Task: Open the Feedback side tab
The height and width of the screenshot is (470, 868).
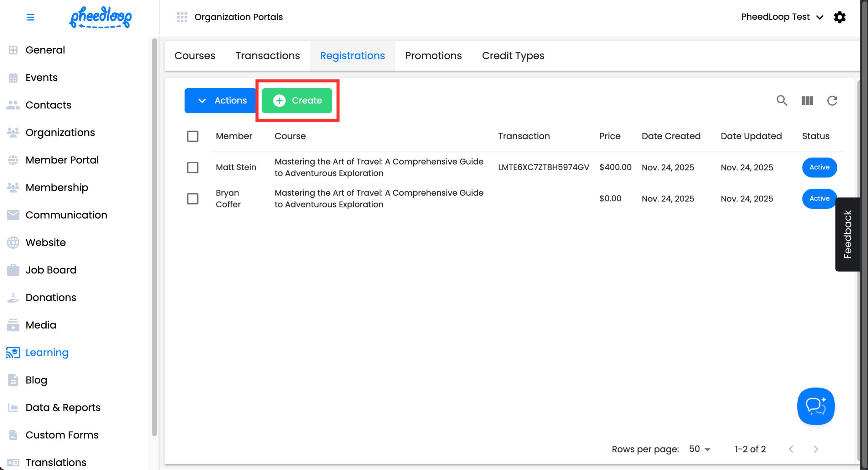Action: (847, 234)
